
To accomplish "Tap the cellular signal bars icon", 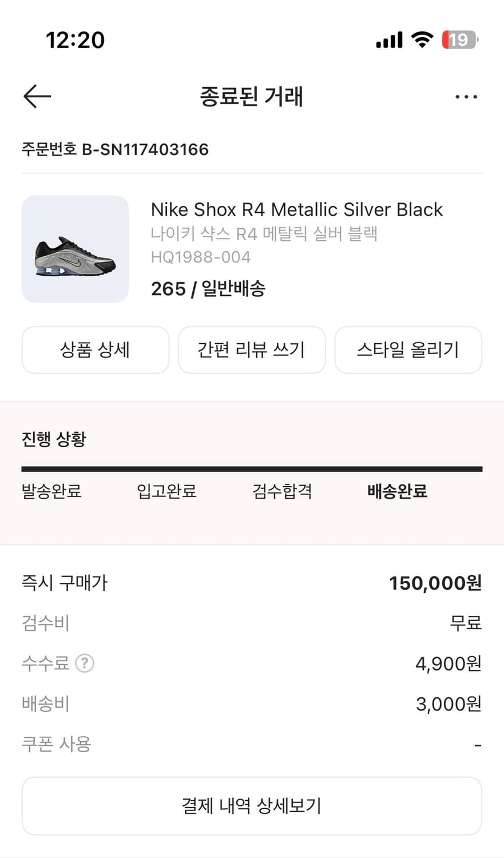I will tap(390, 40).
